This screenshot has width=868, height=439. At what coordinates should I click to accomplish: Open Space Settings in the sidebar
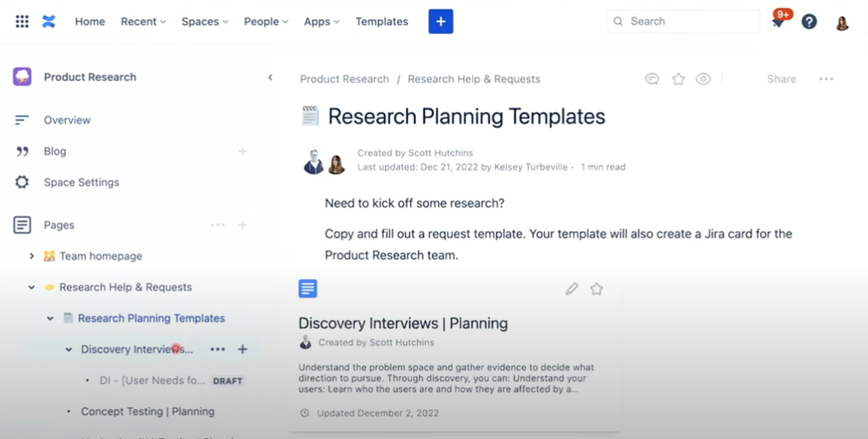tap(82, 183)
